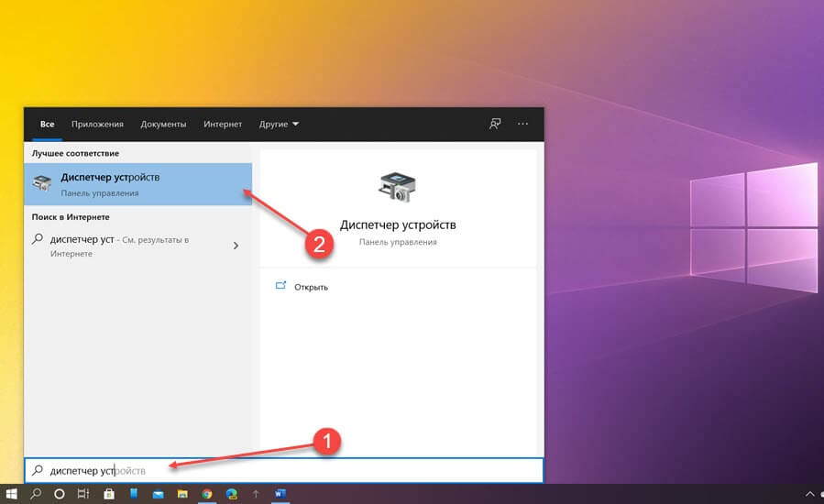Switch to the Документы tab
The height and width of the screenshot is (504, 824).
(163, 124)
